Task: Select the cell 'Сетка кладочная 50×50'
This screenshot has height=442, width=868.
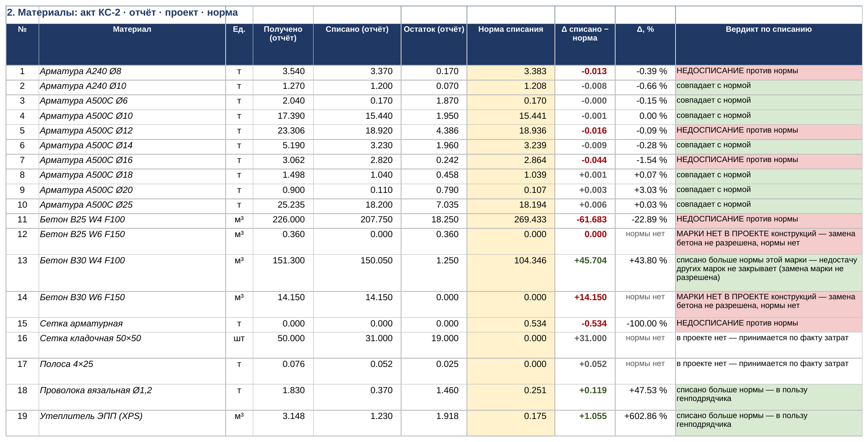Action: click(132, 345)
